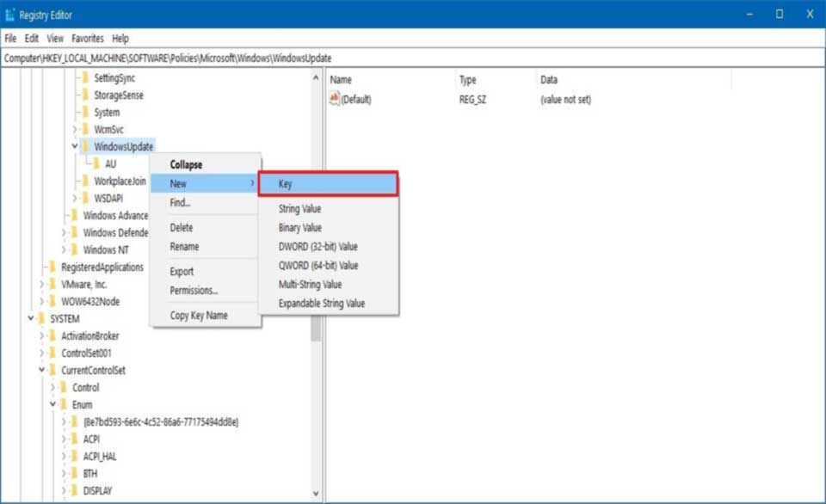Click the SYSTEM hive folder icon
This screenshot has height=504, width=826.
41,318
